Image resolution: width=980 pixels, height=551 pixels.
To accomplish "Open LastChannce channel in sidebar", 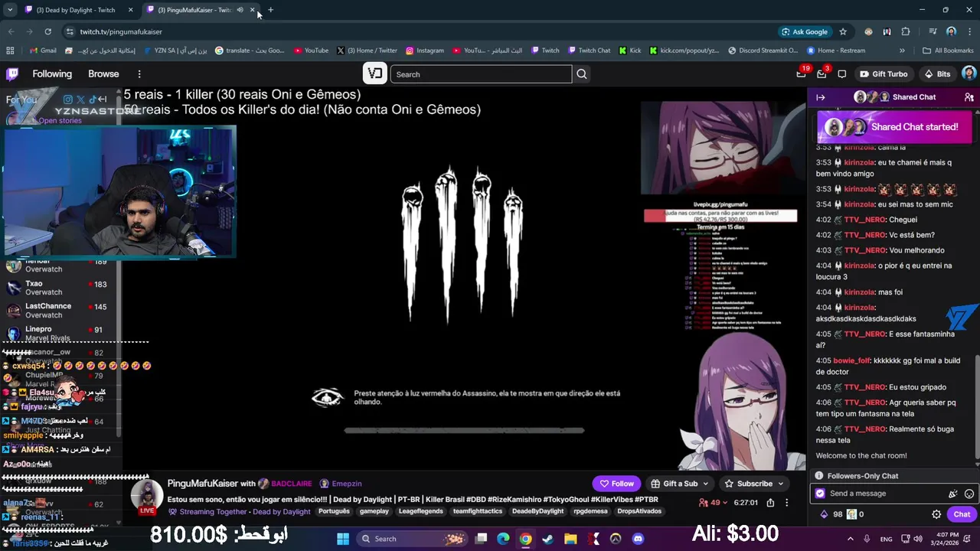I will (61, 310).
